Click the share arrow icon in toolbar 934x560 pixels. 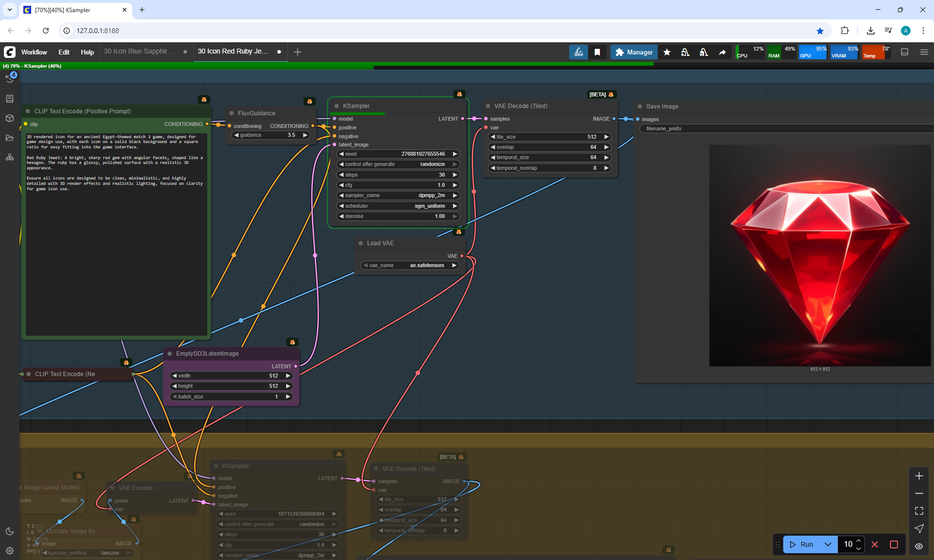pyautogui.click(x=722, y=52)
